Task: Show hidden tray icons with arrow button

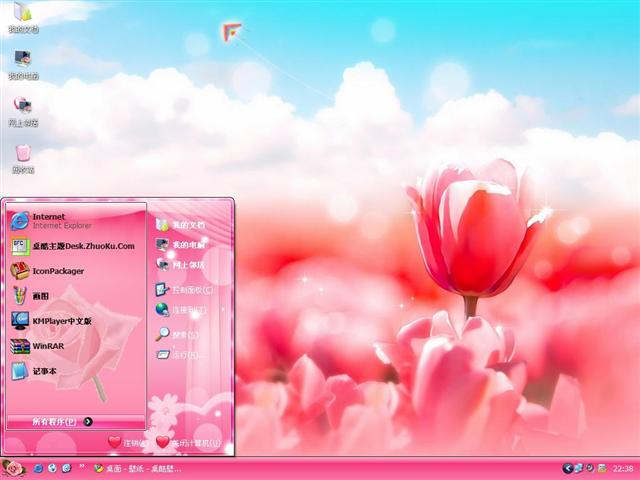Action: [x=567, y=469]
